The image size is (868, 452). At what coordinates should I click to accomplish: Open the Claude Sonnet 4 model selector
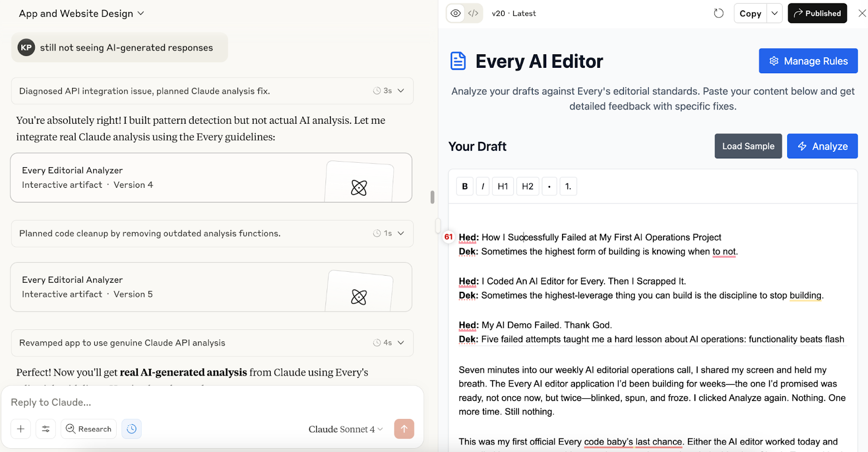[346, 429]
